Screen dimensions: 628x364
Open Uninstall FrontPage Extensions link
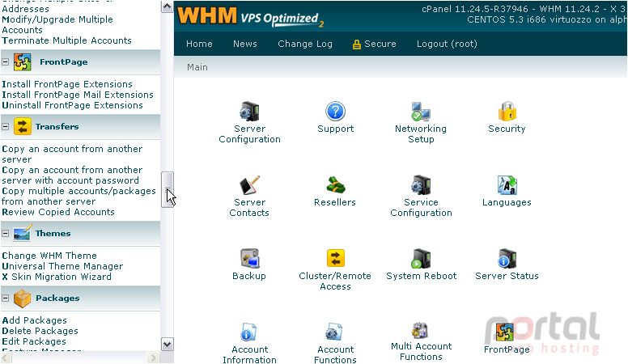pyautogui.click(x=72, y=105)
